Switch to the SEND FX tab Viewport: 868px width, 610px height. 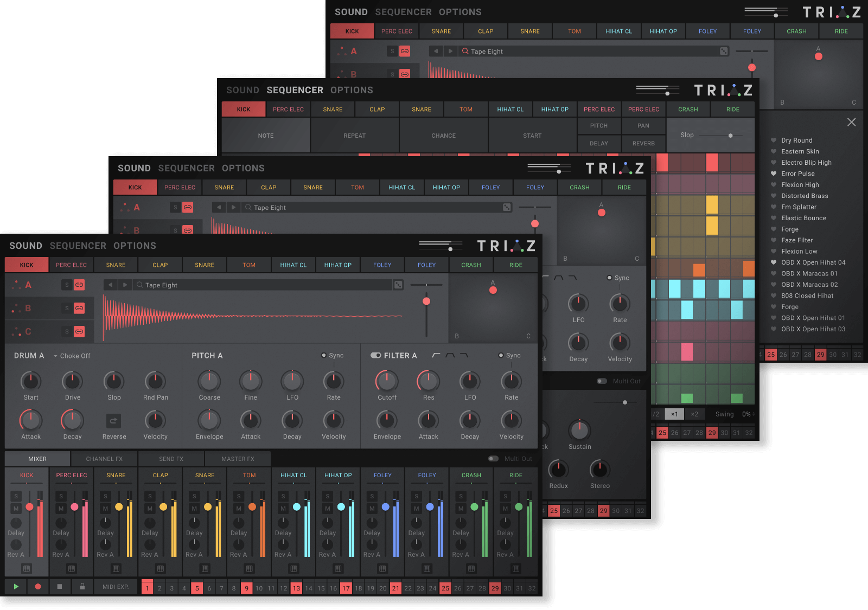point(171,459)
